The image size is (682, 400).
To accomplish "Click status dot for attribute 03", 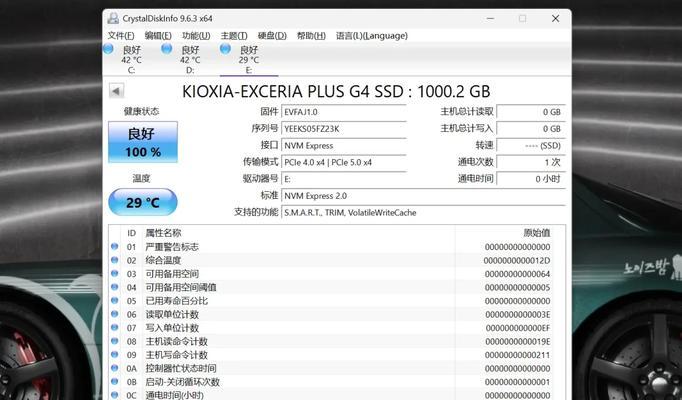I will [114, 273].
